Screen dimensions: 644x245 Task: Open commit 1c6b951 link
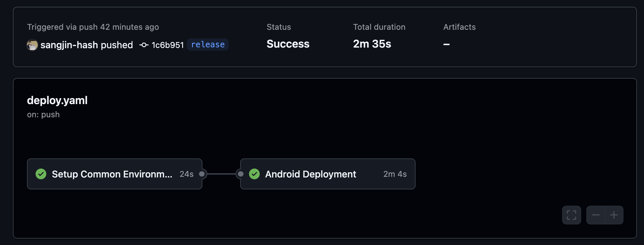click(x=167, y=45)
